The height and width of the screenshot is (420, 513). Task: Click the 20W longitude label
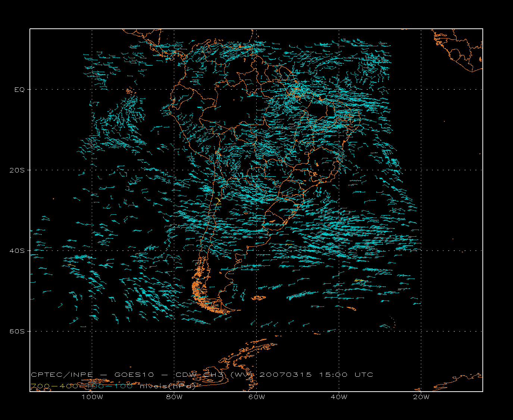click(421, 397)
